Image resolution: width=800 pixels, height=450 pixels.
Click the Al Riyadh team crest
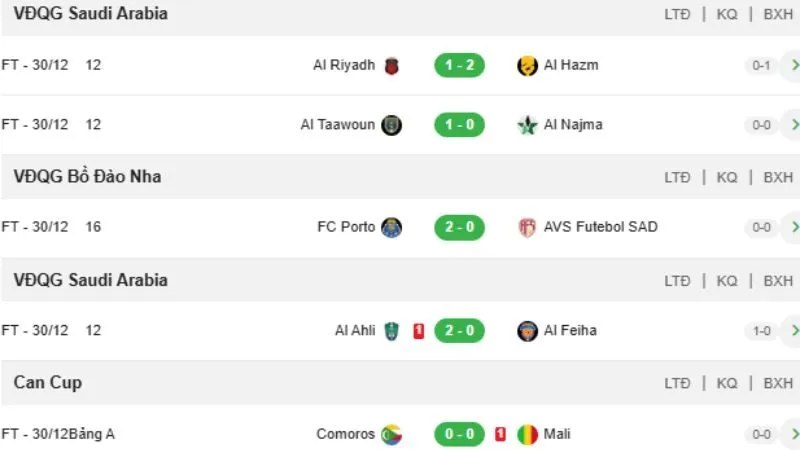pyautogui.click(x=391, y=66)
